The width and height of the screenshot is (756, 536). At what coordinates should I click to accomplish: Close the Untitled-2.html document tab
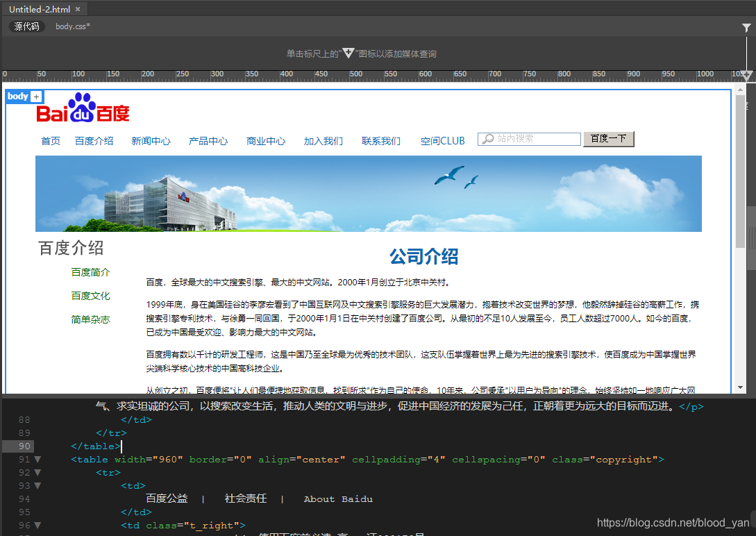click(x=78, y=9)
